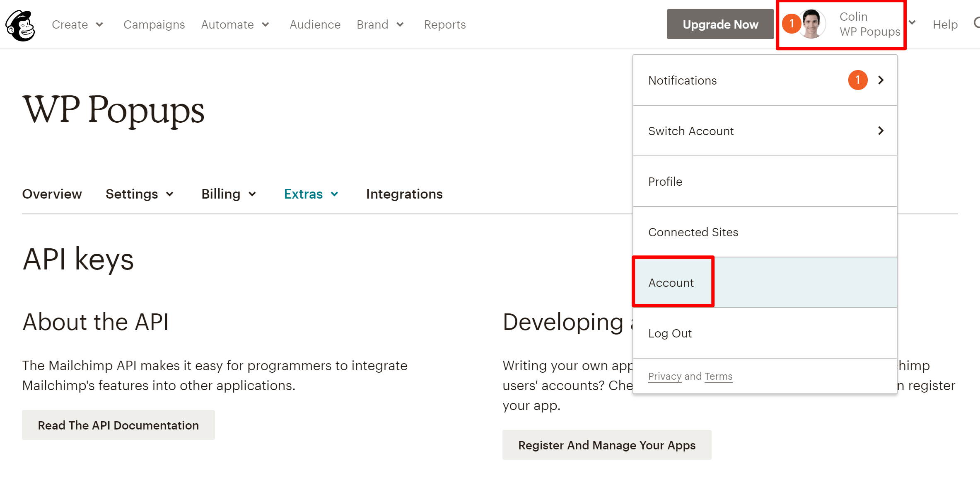
Task: Click the Mailchimp Freddie logo
Action: 20,25
